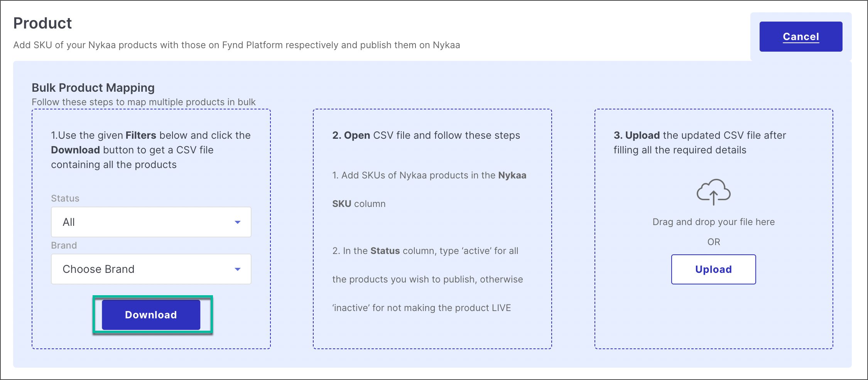868x380 pixels.
Task: Click the Brand field label
Action: pos(63,245)
